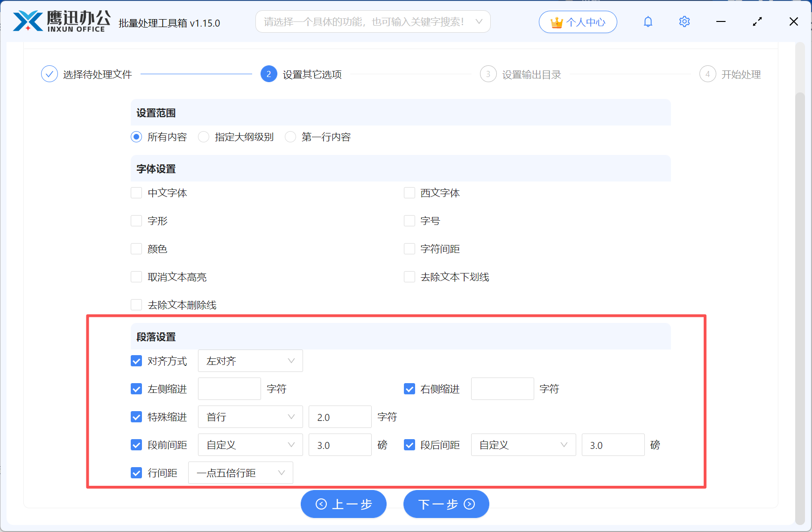Enable the 字形 checkbox

coord(136,221)
